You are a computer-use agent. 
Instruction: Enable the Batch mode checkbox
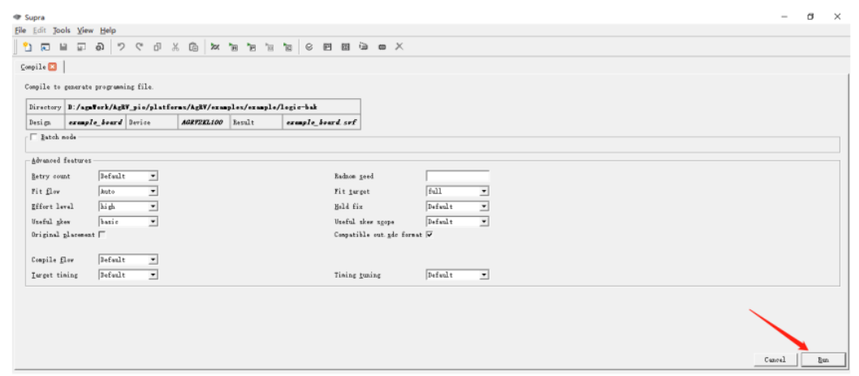[x=35, y=136]
